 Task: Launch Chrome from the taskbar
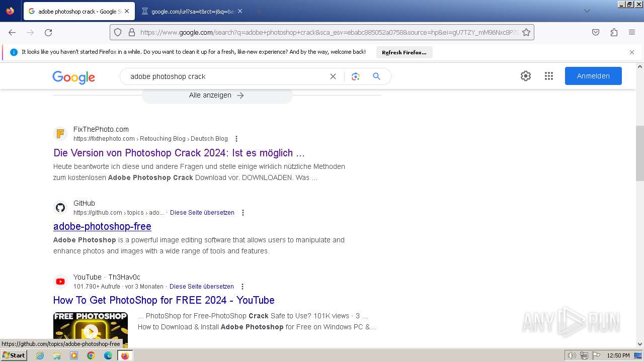[91, 355]
